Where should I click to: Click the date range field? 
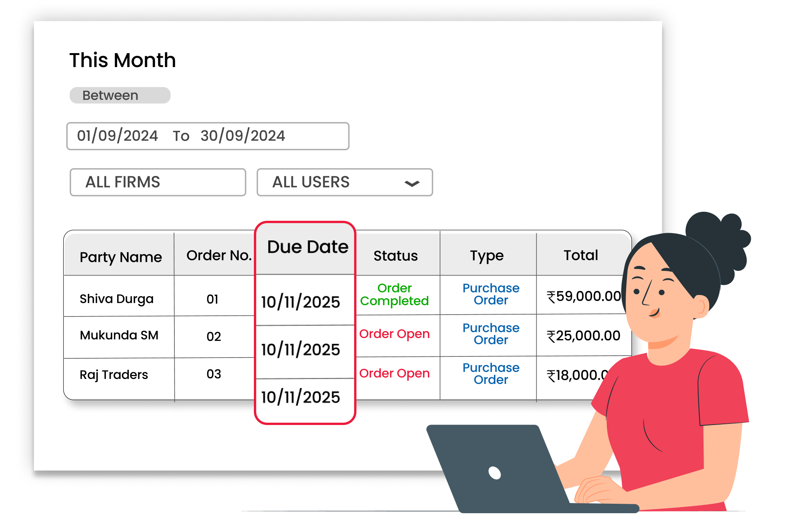point(207,136)
